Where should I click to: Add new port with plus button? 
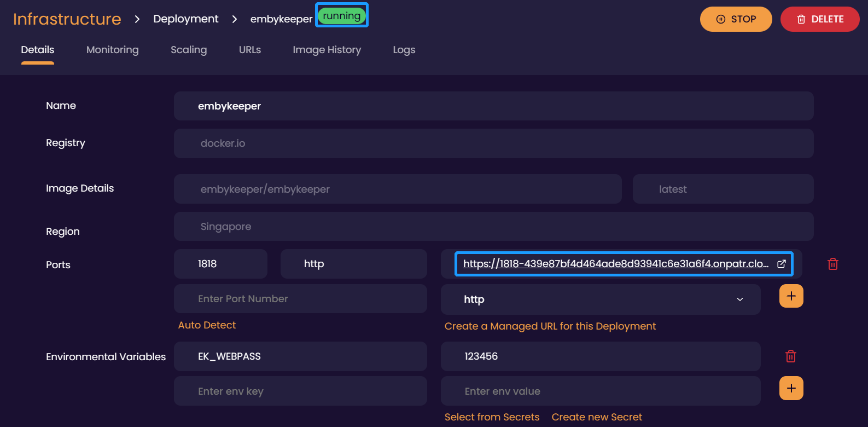[791, 296]
